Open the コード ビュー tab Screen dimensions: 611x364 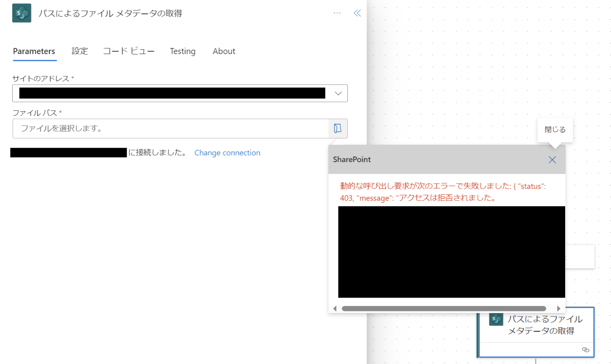pos(129,51)
